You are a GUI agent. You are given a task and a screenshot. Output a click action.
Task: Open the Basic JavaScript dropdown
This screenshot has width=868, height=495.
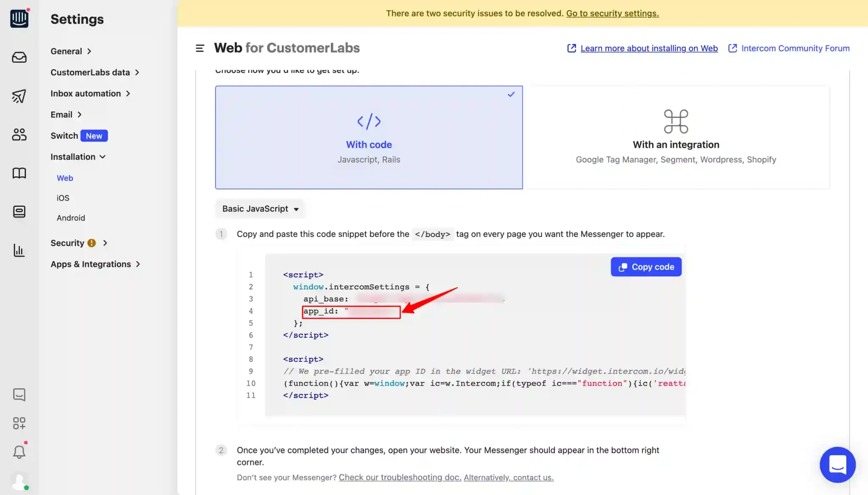click(x=260, y=209)
